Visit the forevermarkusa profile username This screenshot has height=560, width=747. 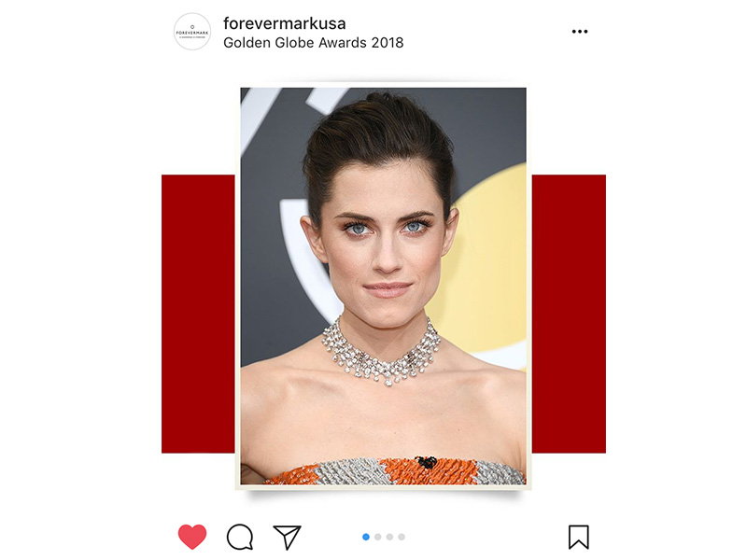pos(285,22)
